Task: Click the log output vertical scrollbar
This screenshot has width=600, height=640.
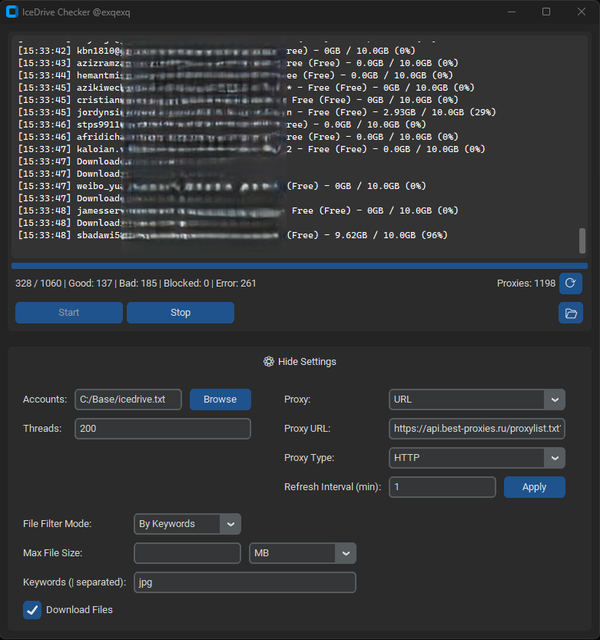Action: pyautogui.click(x=582, y=241)
